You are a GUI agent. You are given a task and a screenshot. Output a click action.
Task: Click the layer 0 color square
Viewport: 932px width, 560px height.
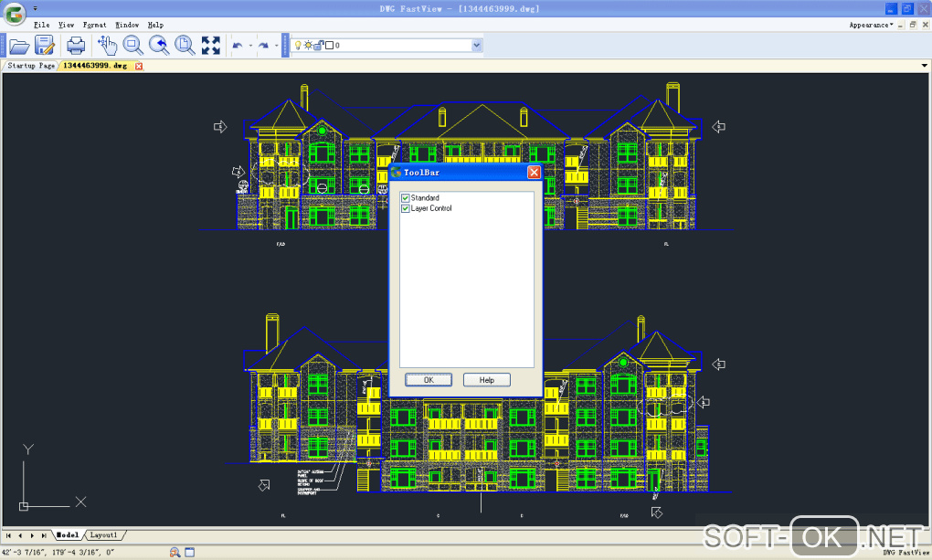coord(329,45)
